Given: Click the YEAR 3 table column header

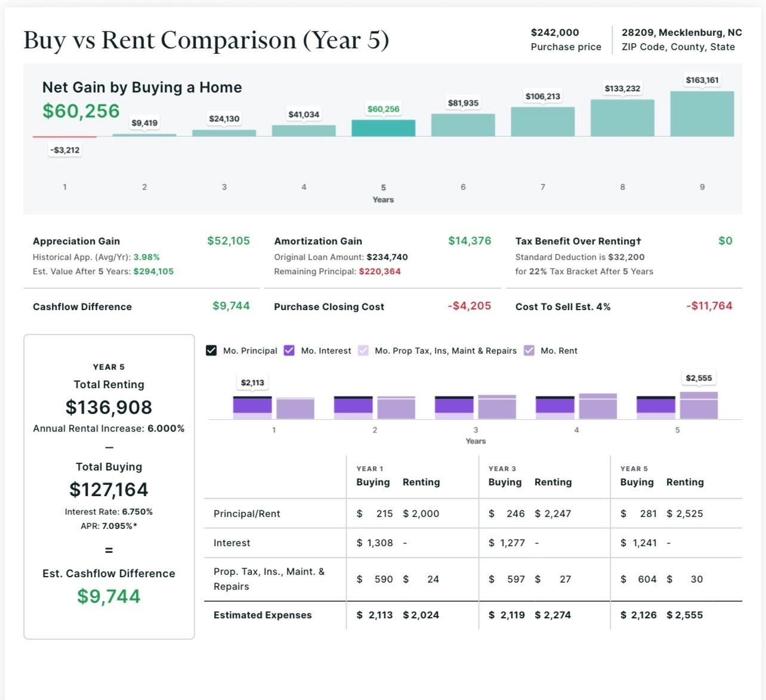Looking at the screenshot, I should 502,469.
